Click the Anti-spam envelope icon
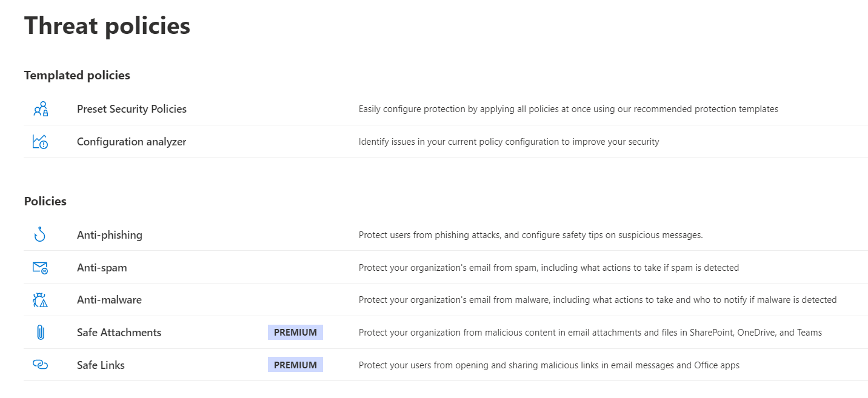This screenshot has height=398, width=868. [40, 268]
